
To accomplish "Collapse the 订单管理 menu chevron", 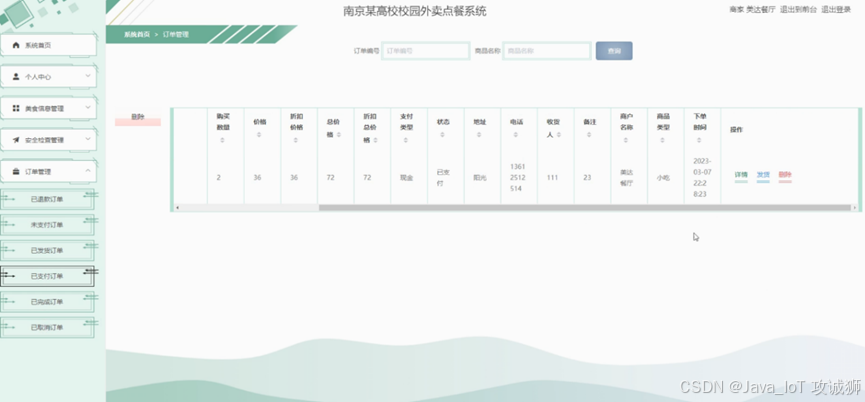I will 88,171.
